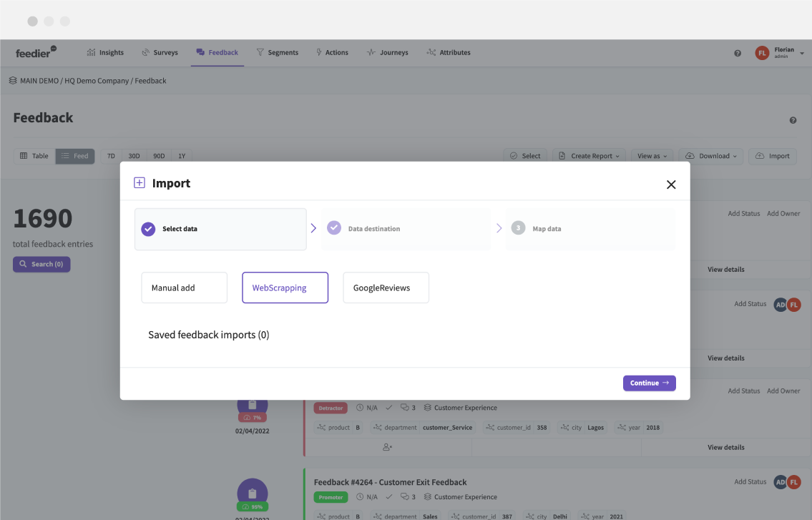Select the WebScrapping import option

pos(285,287)
